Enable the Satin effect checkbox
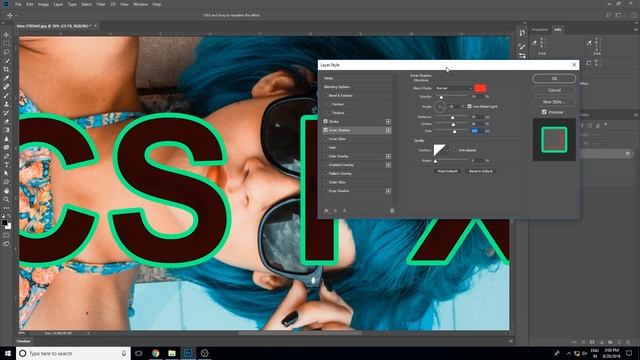The height and width of the screenshot is (360, 640). pyautogui.click(x=325, y=147)
